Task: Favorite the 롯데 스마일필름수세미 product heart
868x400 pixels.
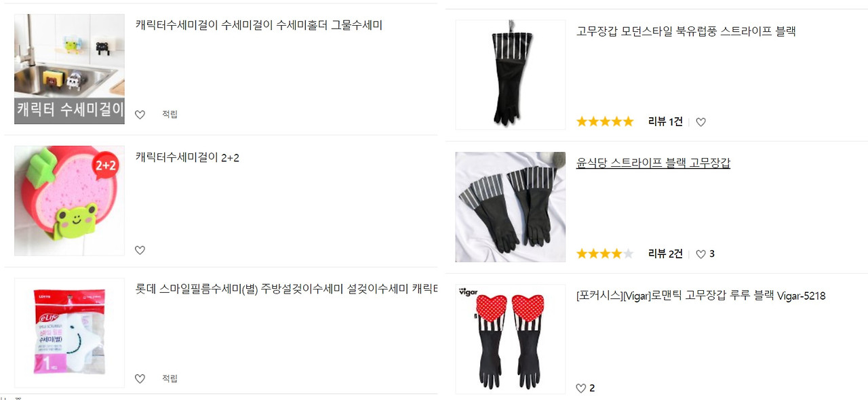Action: [x=140, y=379]
